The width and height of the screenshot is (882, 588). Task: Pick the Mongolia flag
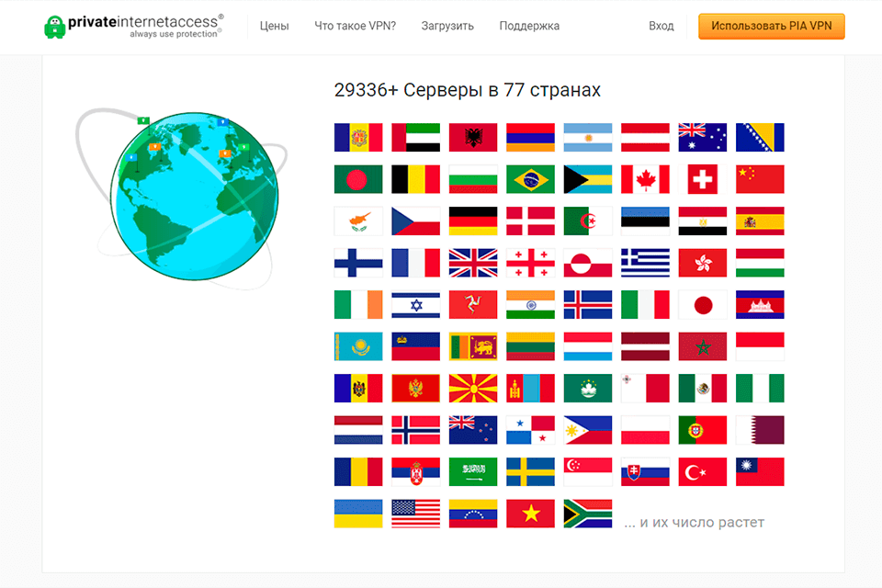click(x=530, y=389)
